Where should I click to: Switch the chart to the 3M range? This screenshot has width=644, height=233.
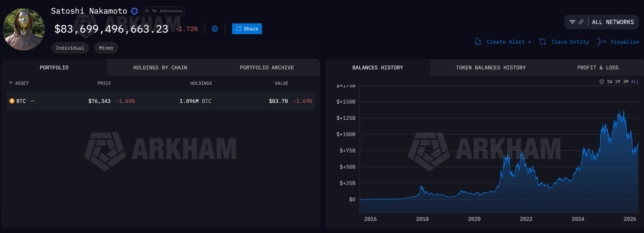coord(625,81)
